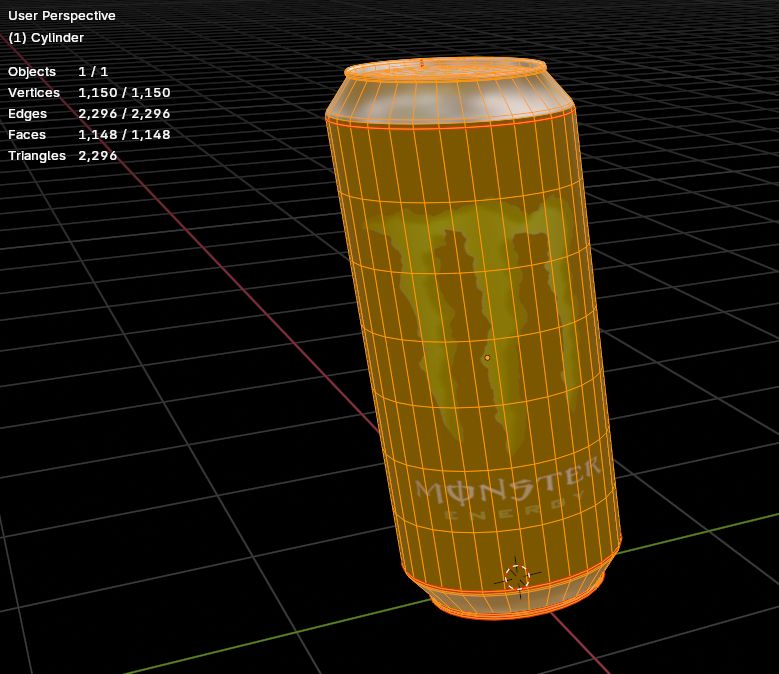
Task: Click the "1,148 / 1,148" faces value
Action: tap(124, 135)
